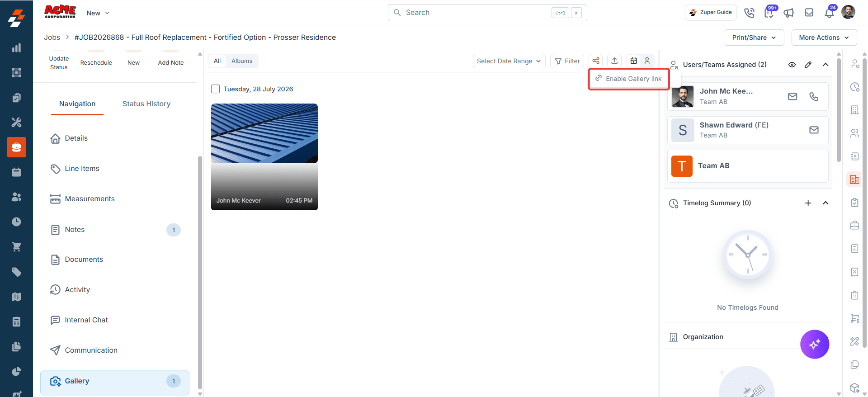
Task: Edit assigned users with the pencil icon
Action: 808,65
